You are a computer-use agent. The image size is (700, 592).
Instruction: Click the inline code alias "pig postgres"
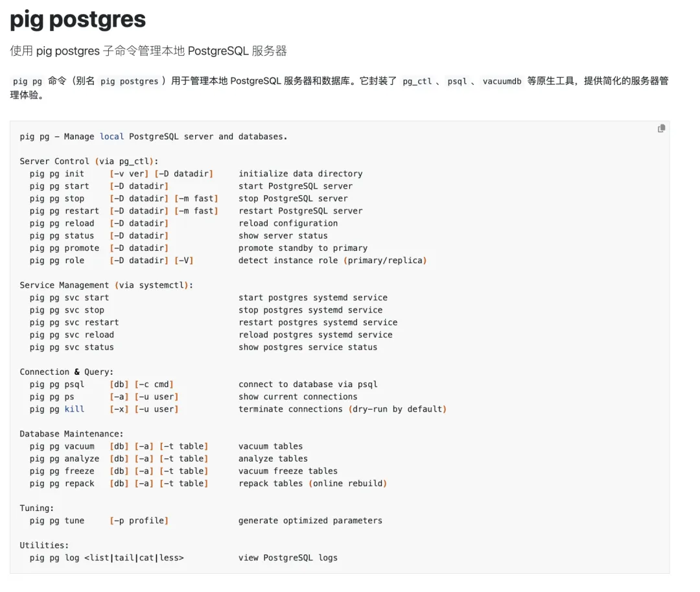[130, 82]
